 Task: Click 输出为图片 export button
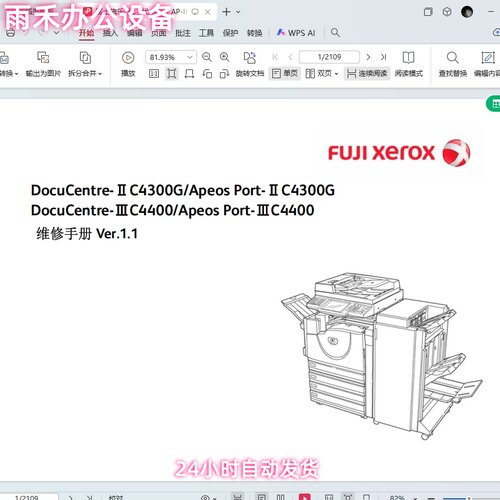coord(43,64)
